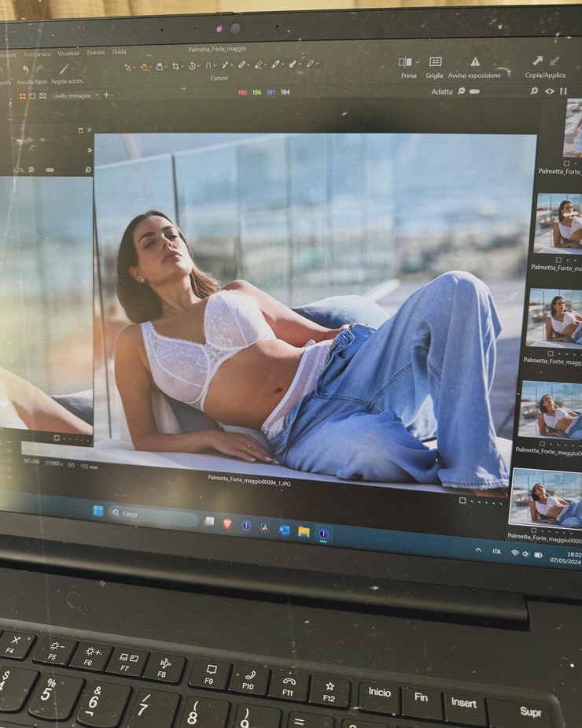Toggle color tag box under the fifth browser thumbnail
This screenshot has width=582, height=728.
(533, 530)
